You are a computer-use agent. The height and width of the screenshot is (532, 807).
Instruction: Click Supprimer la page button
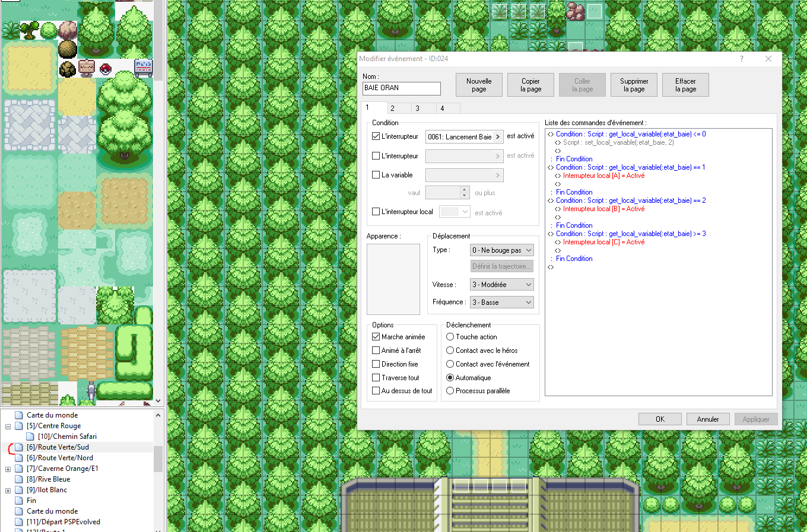(x=634, y=85)
